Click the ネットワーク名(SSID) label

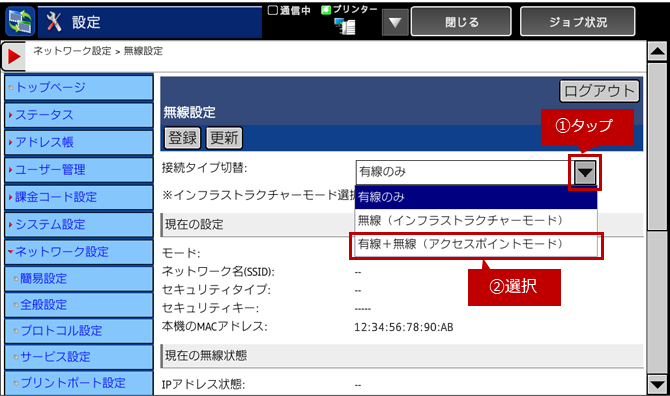(218, 272)
